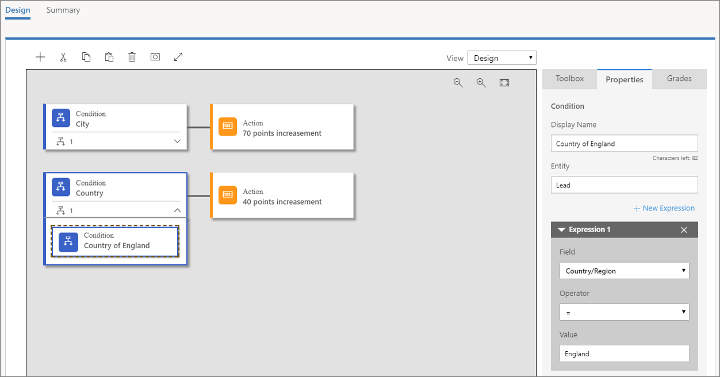Click the Add plus icon in toolbar

[40, 57]
